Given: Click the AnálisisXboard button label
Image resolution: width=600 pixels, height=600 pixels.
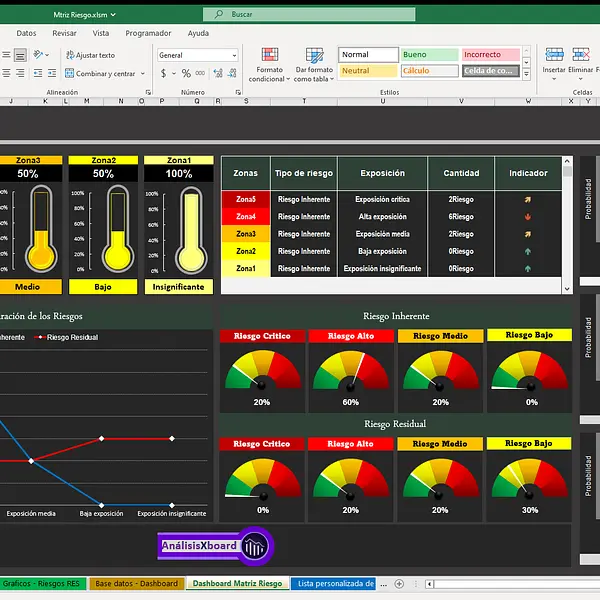Looking at the screenshot, I should tap(199, 546).
